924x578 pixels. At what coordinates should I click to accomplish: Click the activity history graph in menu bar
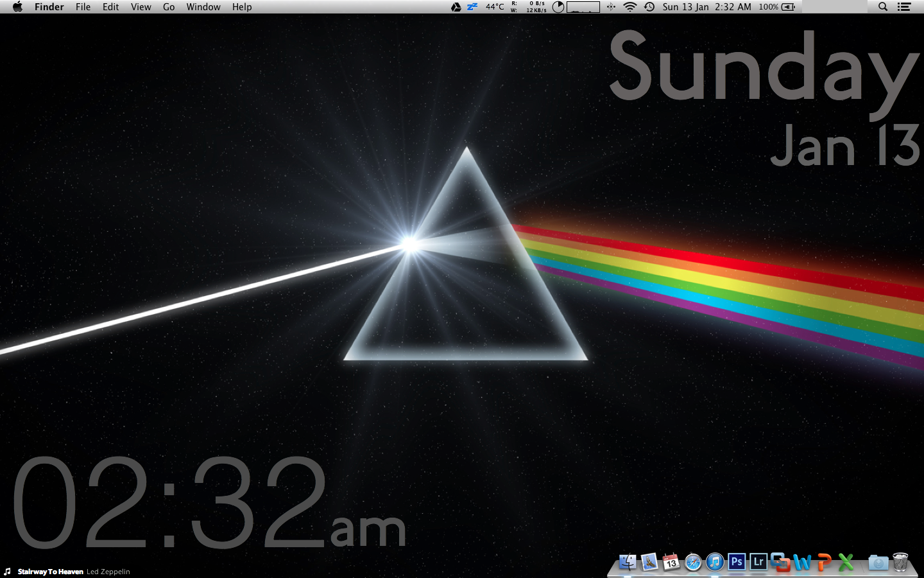coord(583,6)
